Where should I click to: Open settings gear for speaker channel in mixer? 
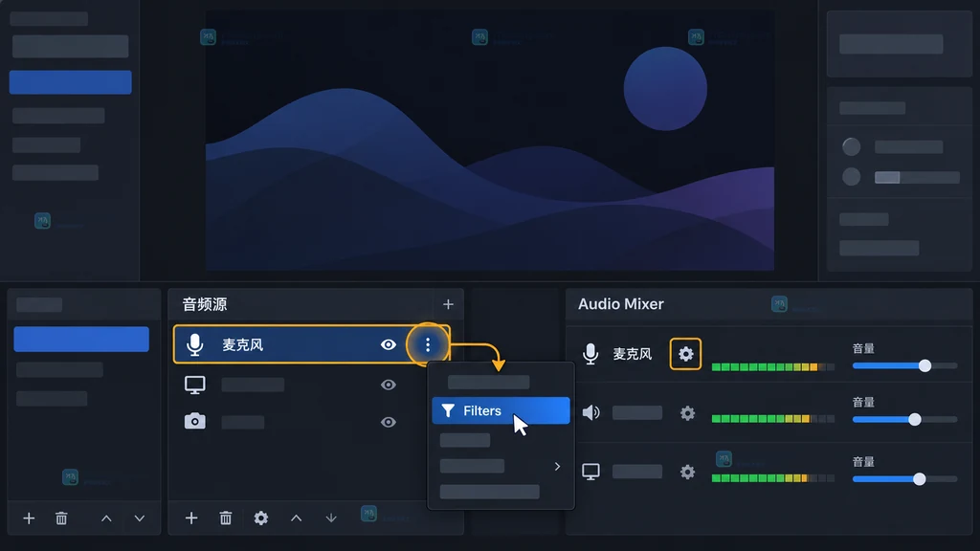(x=687, y=413)
